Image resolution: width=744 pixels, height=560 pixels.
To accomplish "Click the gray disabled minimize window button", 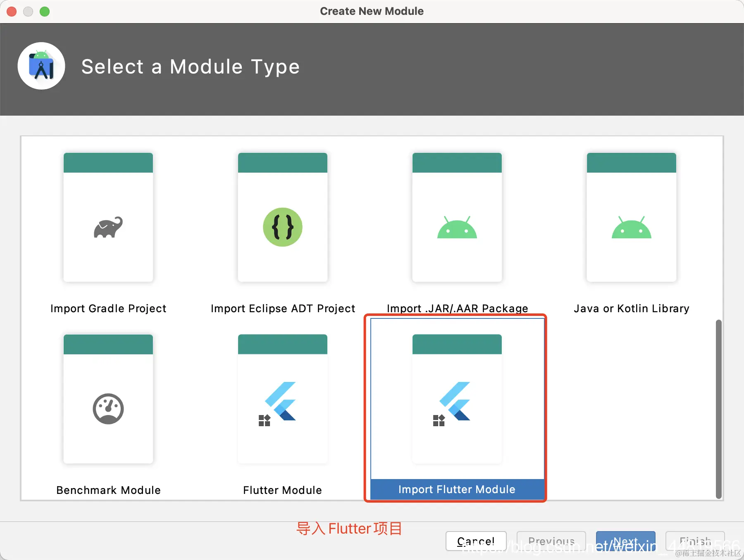I will tap(28, 12).
